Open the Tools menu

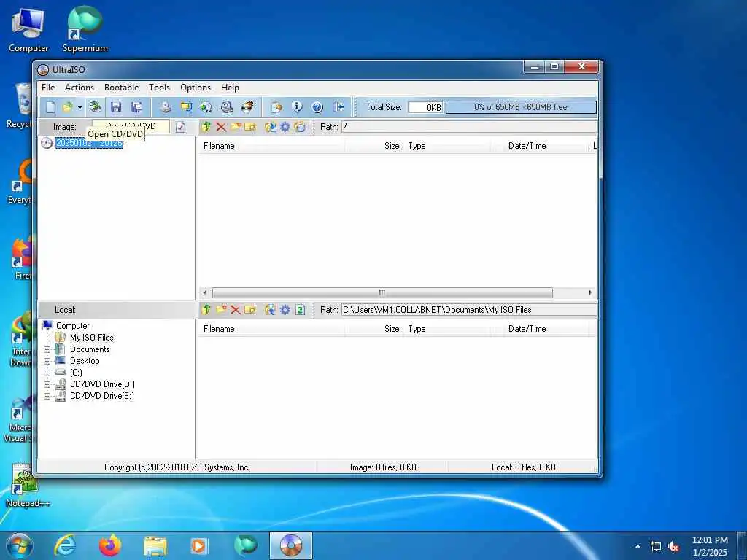click(159, 87)
